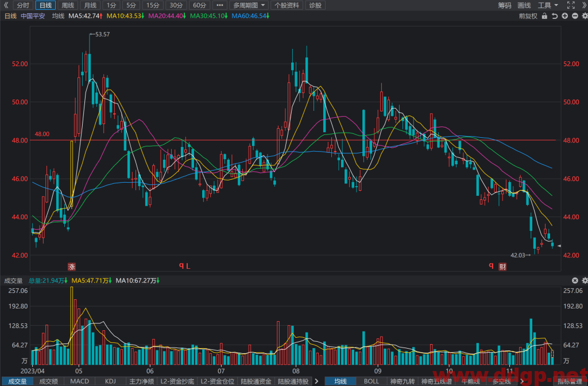Click the MA10:43.53 indicator value
588x386 pixels.
tap(125, 16)
